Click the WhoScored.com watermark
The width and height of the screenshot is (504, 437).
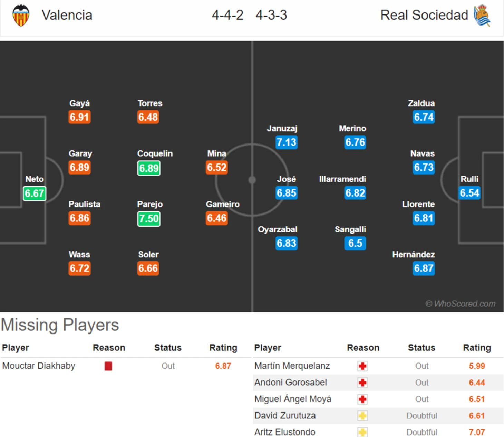[x=461, y=304]
